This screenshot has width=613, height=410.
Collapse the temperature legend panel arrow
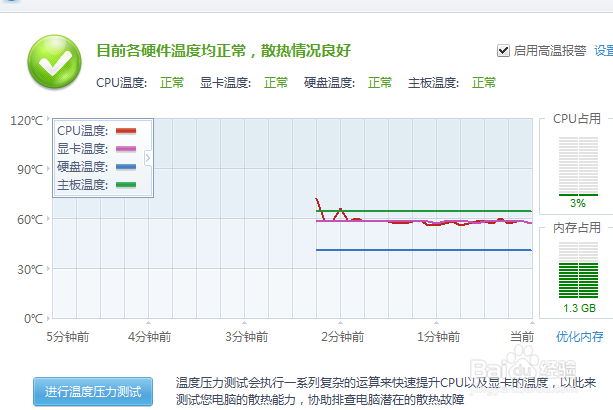pos(148,158)
